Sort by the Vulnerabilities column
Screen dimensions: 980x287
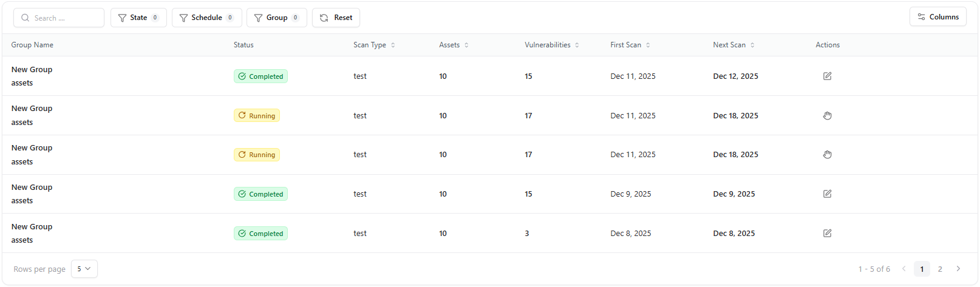pyautogui.click(x=577, y=45)
